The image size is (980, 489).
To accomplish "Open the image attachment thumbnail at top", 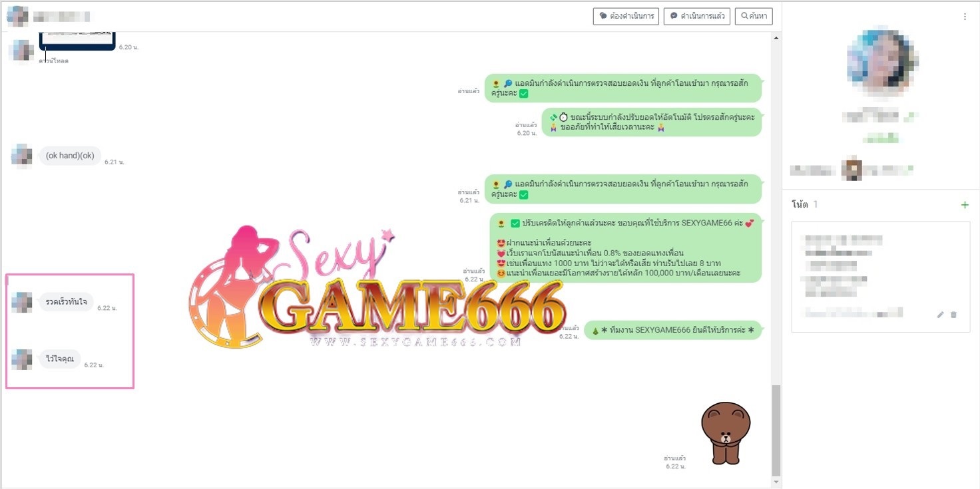I will click(77, 40).
